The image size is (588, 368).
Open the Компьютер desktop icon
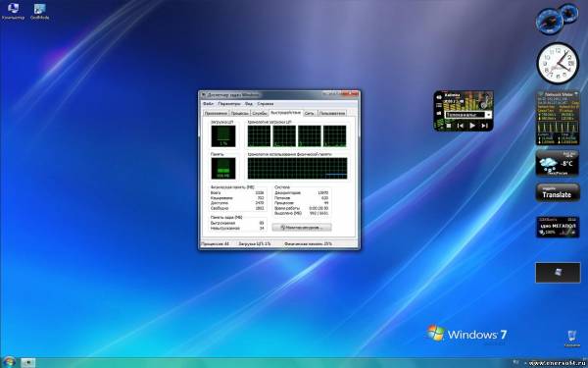pyautogui.click(x=13, y=11)
